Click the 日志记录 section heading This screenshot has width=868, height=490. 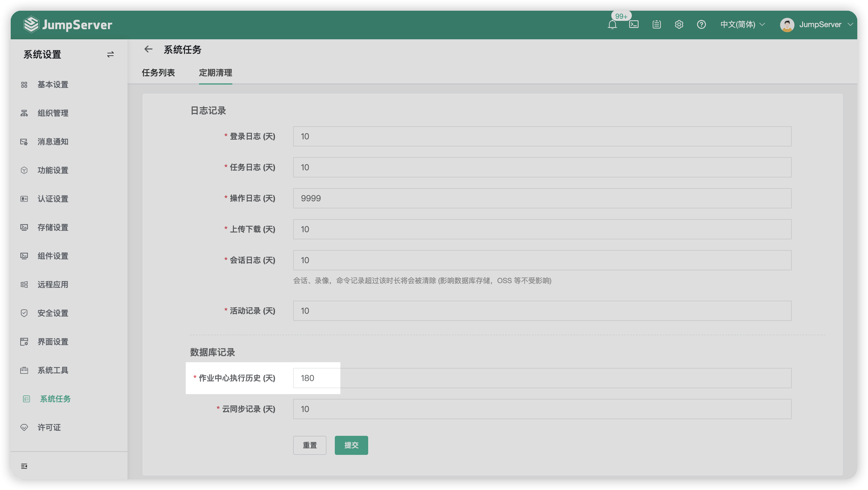point(208,111)
